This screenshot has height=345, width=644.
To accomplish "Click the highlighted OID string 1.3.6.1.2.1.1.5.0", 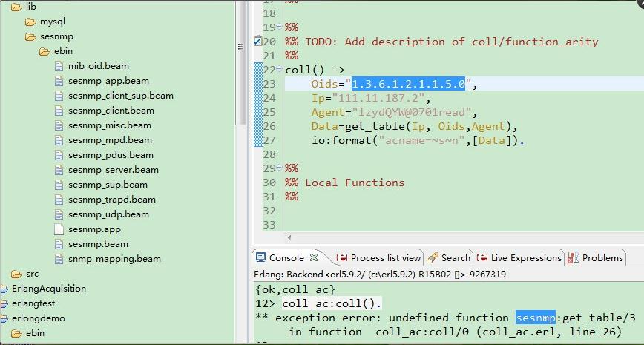I will coord(408,84).
